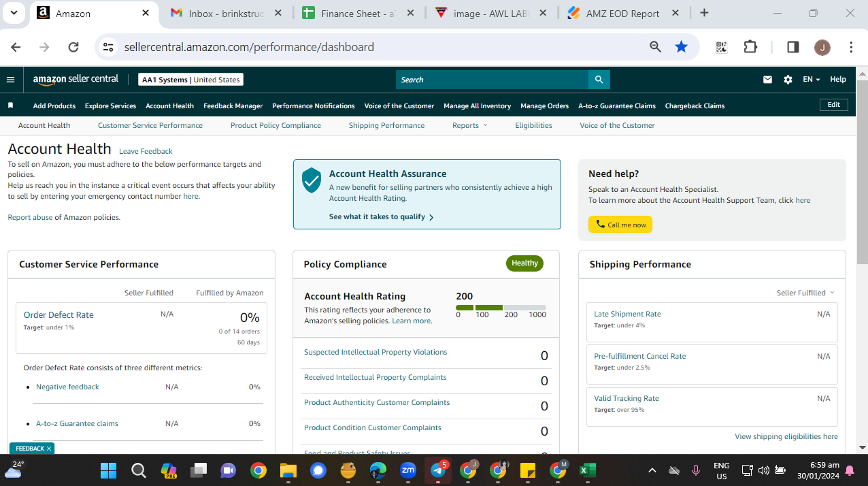Click the Help link in the header
868x486 pixels.
(x=838, y=80)
